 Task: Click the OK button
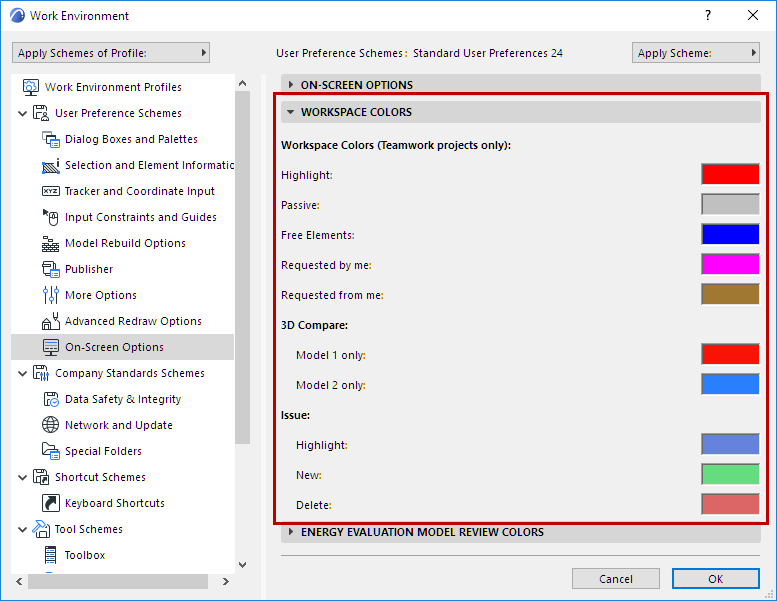point(716,579)
